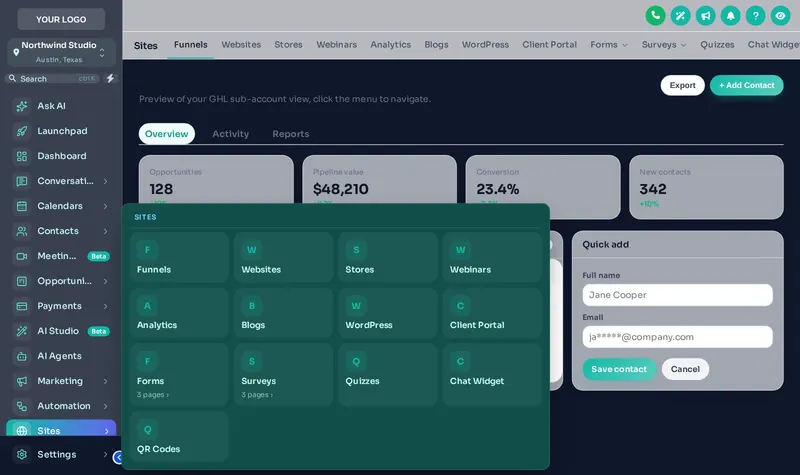Open the Client Portal tile in flyout
The width and height of the screenshot is (800, 475).
(492, 313)
